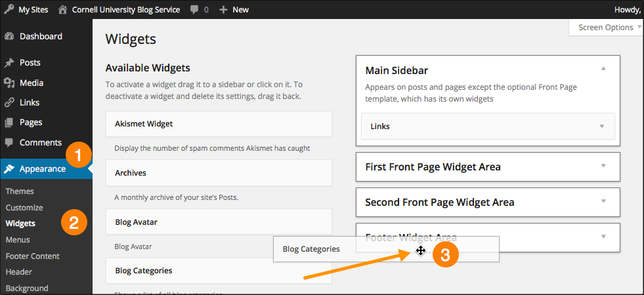Click the Comments speech bubble icon
Screen dimensions: 644x295
coord(9,142)
